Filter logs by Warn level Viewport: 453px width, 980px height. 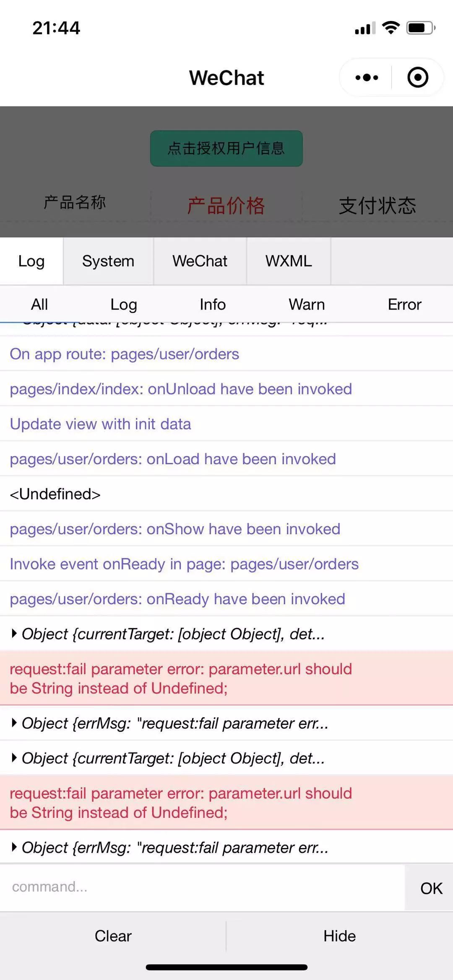[307, 304]
